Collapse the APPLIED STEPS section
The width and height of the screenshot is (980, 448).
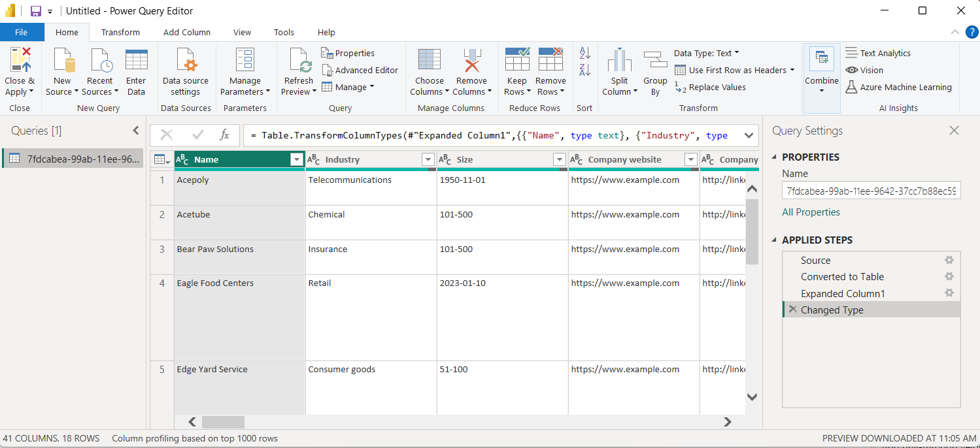click(775, 240)
